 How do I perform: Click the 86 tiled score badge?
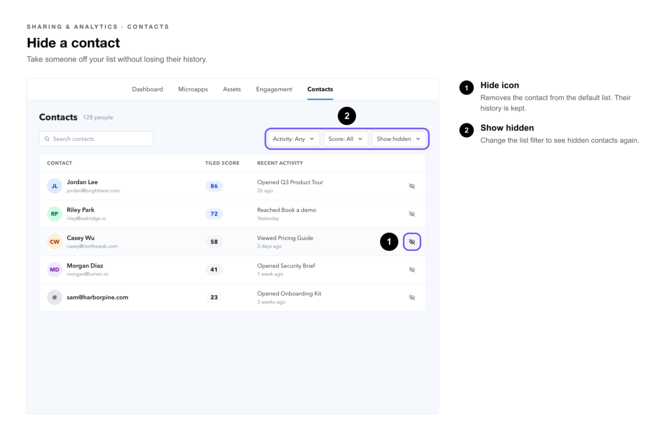214,186
